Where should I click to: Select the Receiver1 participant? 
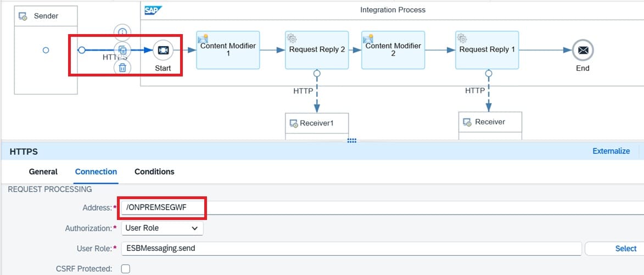pyautogui.click(x=317, y=123)
